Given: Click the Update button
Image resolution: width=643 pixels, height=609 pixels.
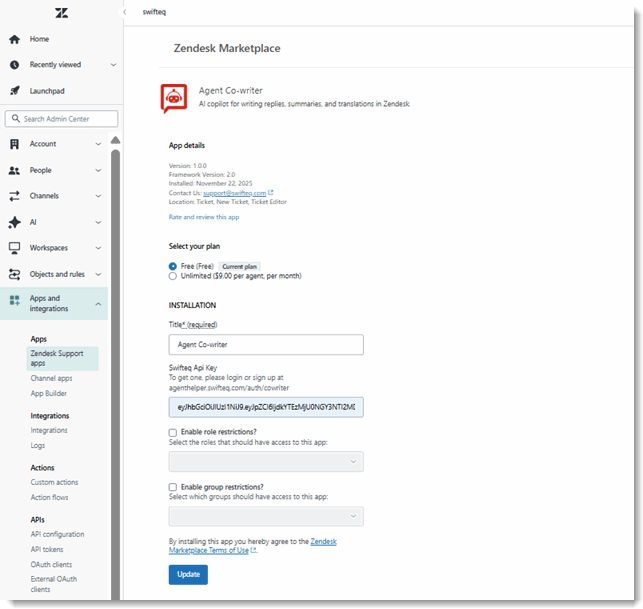Looking at the screenshot, I should (188, 575).
